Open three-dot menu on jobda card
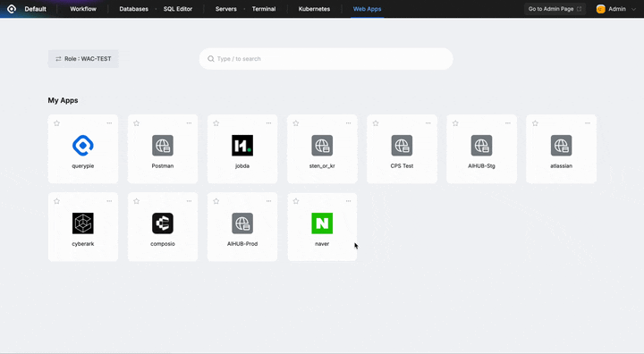The height and width of the screenshot is (354, 644). pos(268,123)
